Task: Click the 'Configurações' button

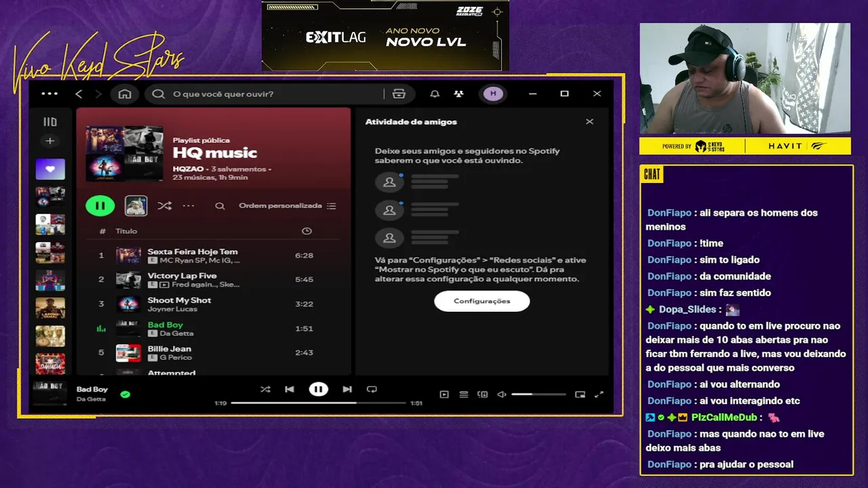Action: pyautogui.click(x=481, y=301)
